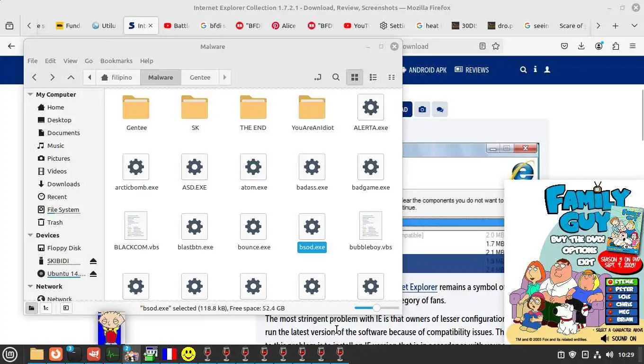
Task: Switch to icon grid view
Action: pos(354,77)
